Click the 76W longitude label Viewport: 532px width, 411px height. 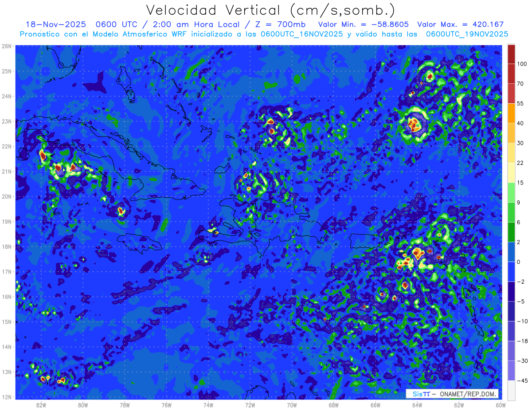coord(166,405)
